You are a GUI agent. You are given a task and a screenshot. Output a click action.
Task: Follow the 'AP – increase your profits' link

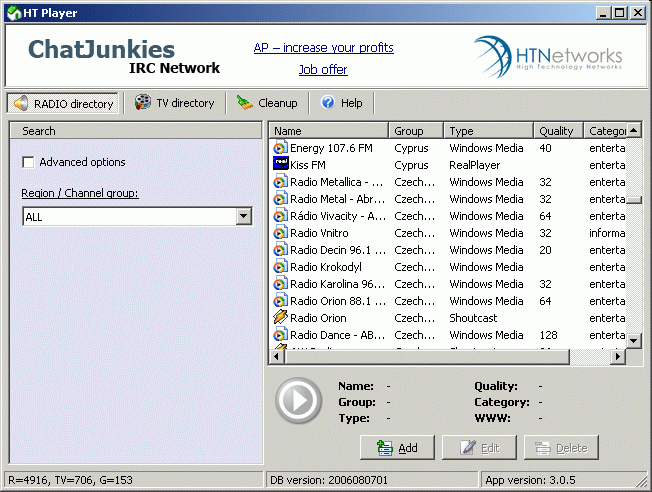coord(324,48)
